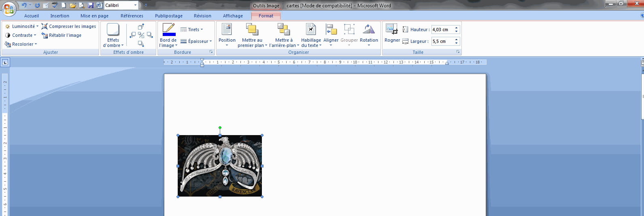Image resolution: width=644 pixels, height=216 pixels.
Task: Click the left indent marker on ruler
Action: 202,65
